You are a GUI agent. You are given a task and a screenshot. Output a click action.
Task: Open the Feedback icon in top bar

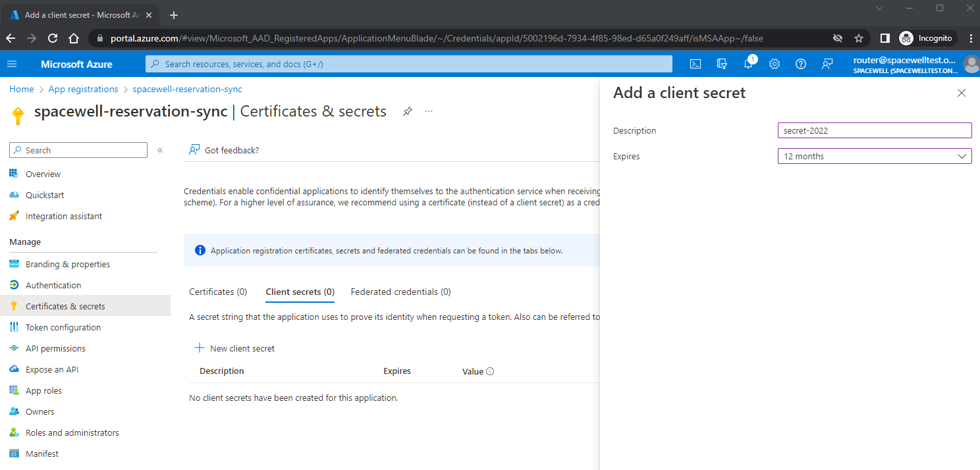tap(827, 64)
